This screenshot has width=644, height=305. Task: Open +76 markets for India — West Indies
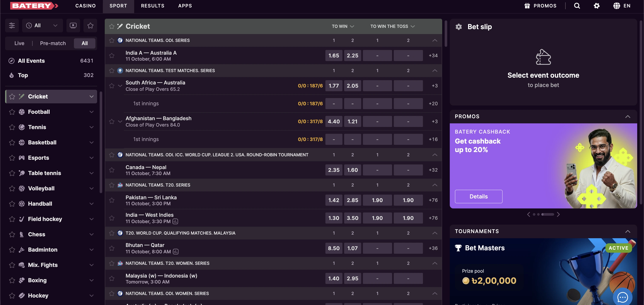point(433,218)
